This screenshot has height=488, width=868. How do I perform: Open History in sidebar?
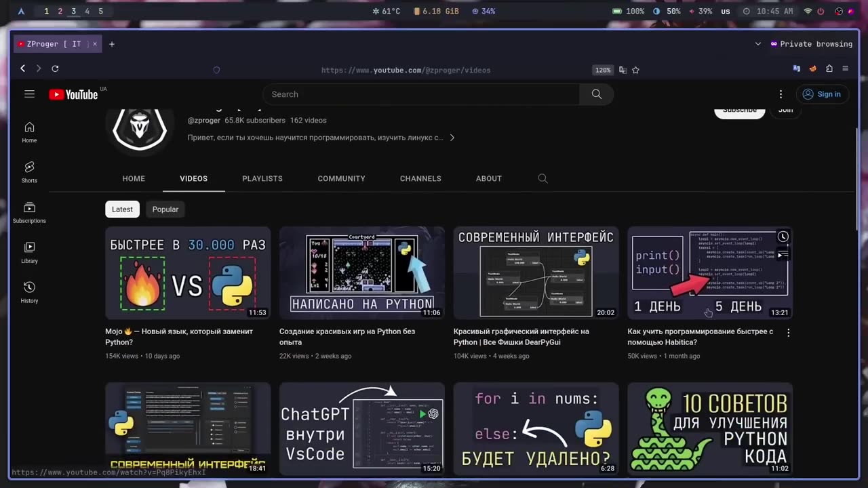point(29,292)
